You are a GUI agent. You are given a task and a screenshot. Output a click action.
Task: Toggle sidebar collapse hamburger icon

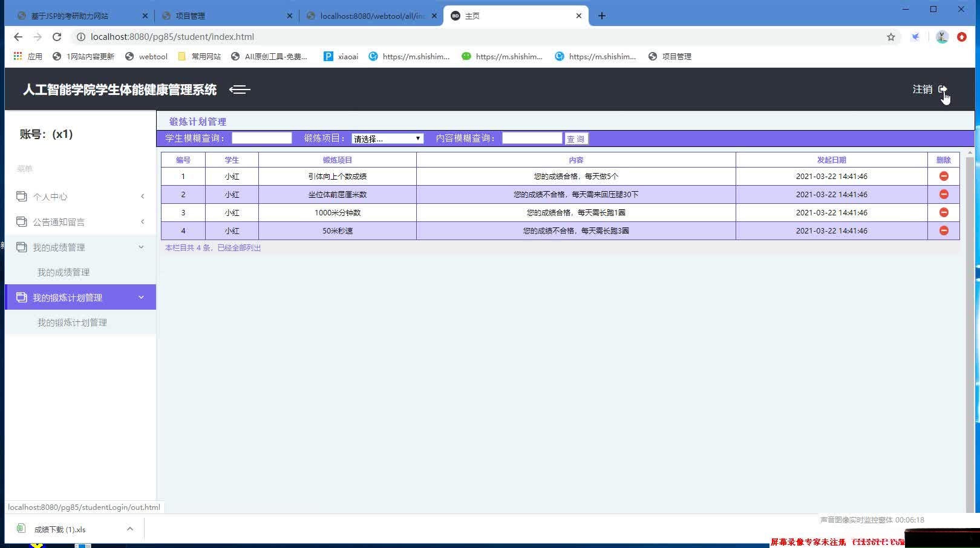point(240,90)
